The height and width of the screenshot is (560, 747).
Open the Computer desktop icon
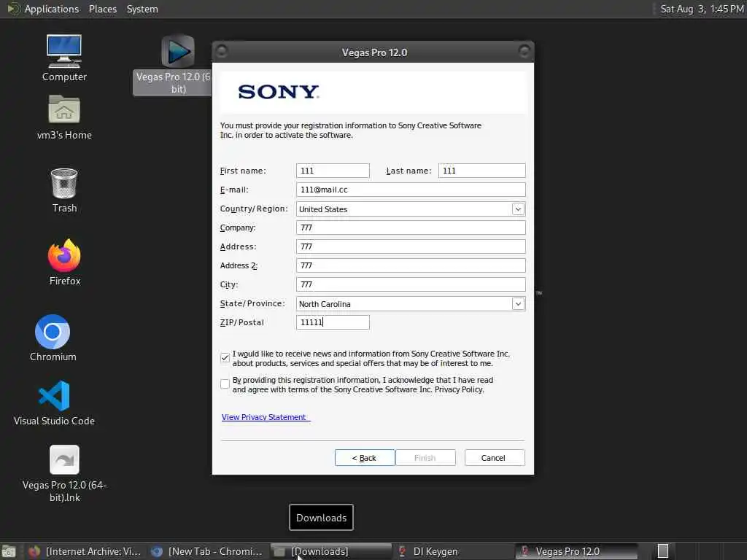[x=64, y=58]
